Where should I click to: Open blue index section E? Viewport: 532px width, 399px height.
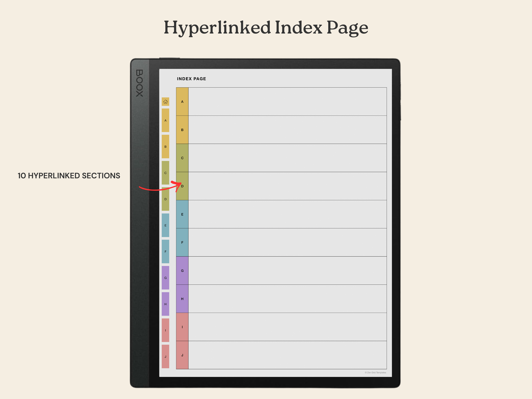[x=182, y=214]
